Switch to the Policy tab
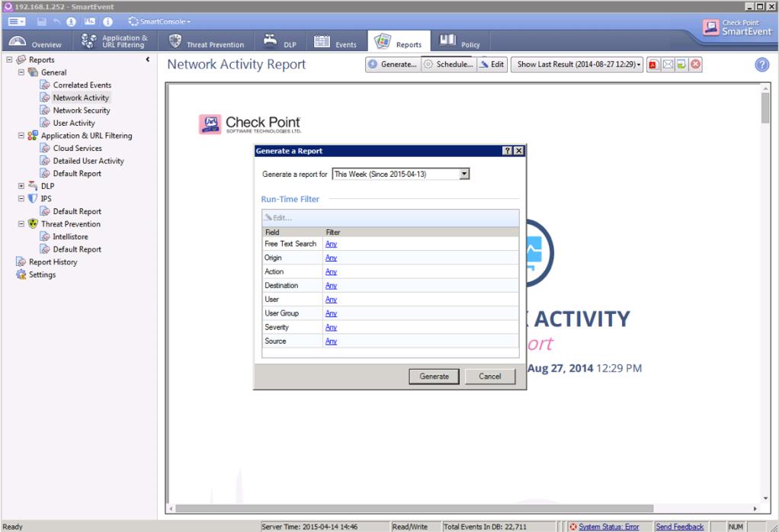 (x=459, y=41)
